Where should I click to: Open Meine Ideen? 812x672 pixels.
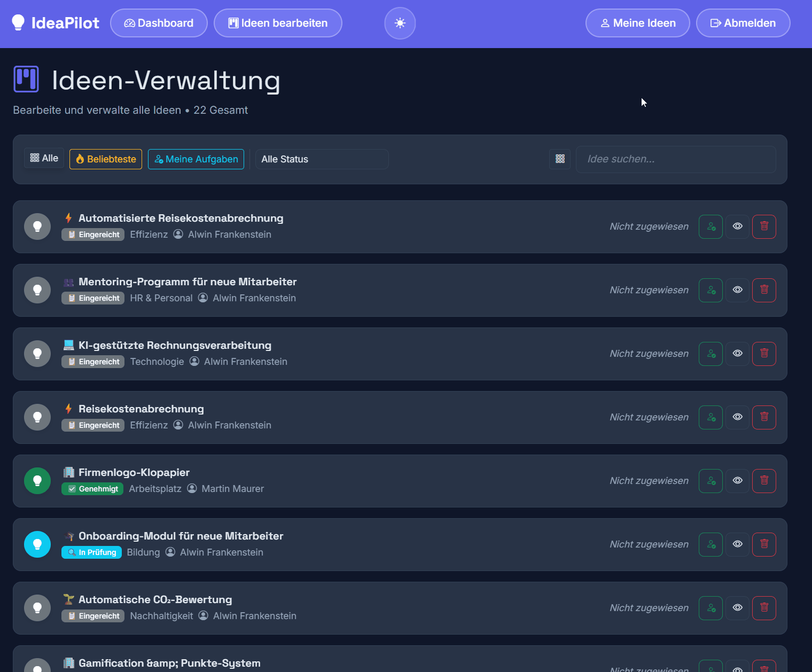637,23
